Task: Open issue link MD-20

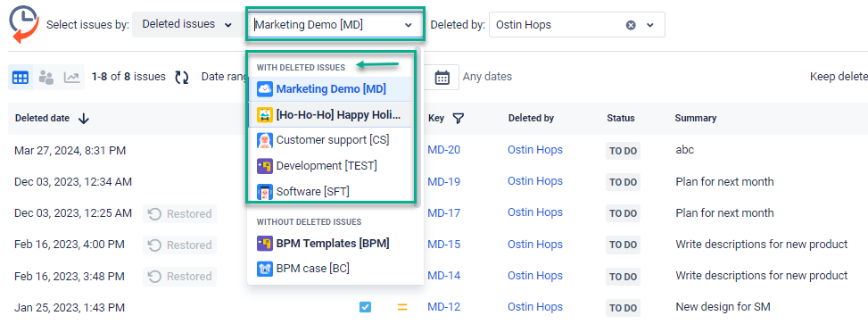Action: (x=444, y=150)
